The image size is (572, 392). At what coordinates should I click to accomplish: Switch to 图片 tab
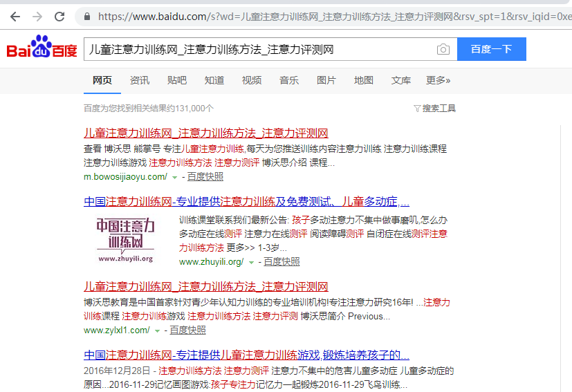(326, 80)
